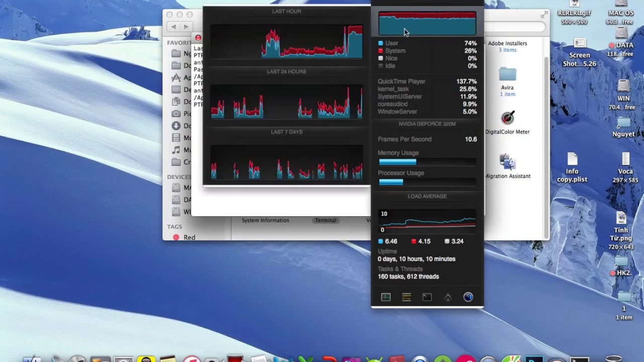Screen dimensions: 644x362
Task: Click the Idle 0% usage row
Action: click(427, 66)
